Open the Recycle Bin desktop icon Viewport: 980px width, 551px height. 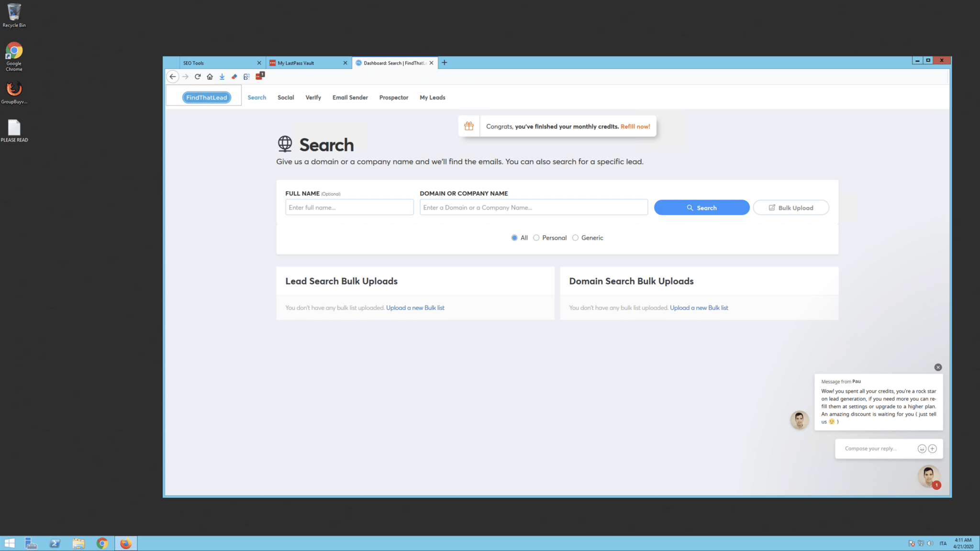point(14,15)
